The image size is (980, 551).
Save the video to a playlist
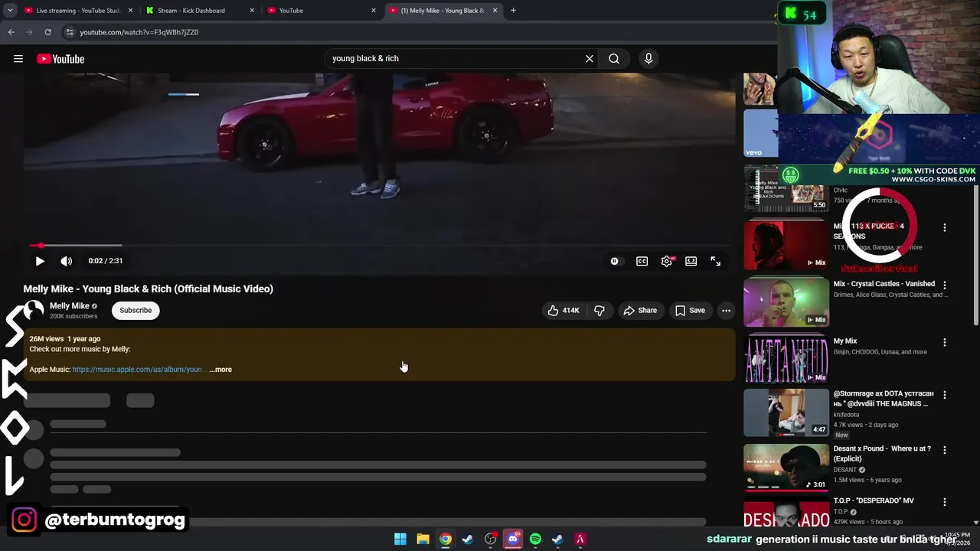click(x=690, y=310)
